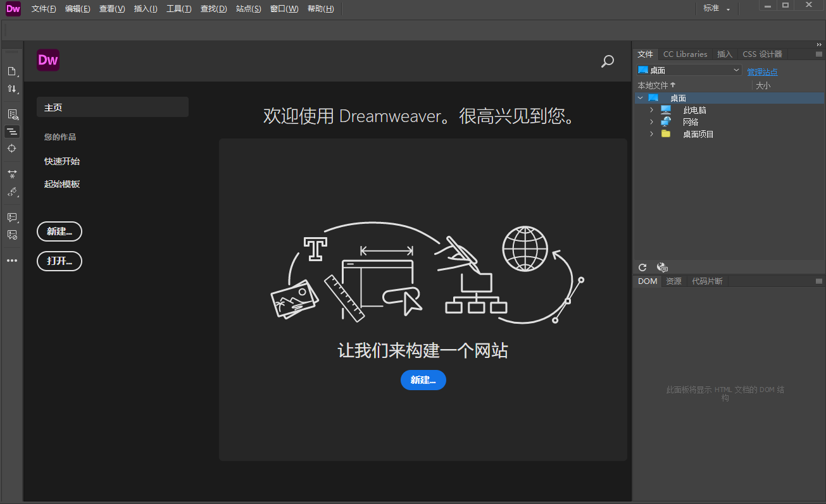The image size is (826, 504).
Task: Expand the 此电脑 tree node
Action: pos(652,110)
